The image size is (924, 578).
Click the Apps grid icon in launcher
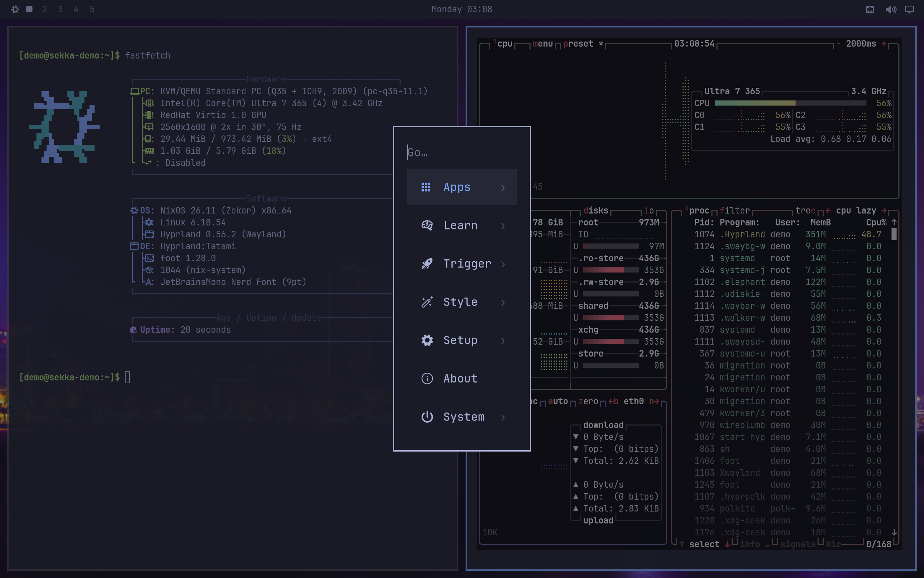(x=426, y=187)
